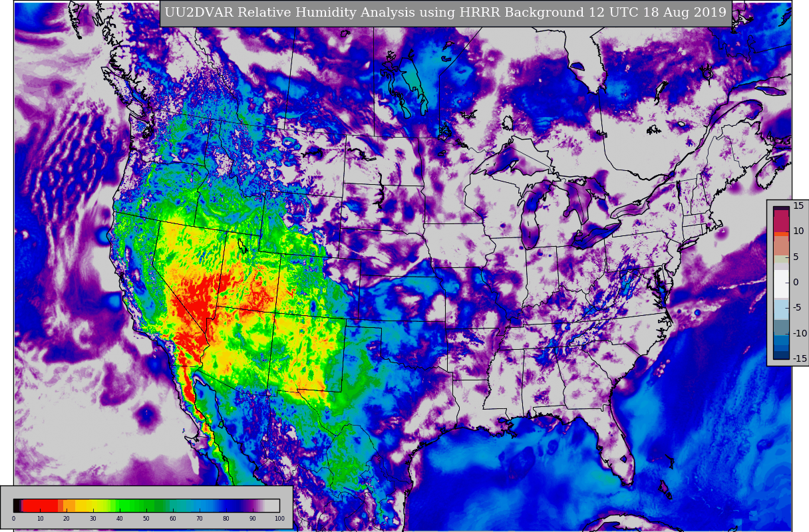This screenshot has width=809, height=532.
Task: Pick the bright green segment of the humidity colorbar
Action: tap(125, 505)
